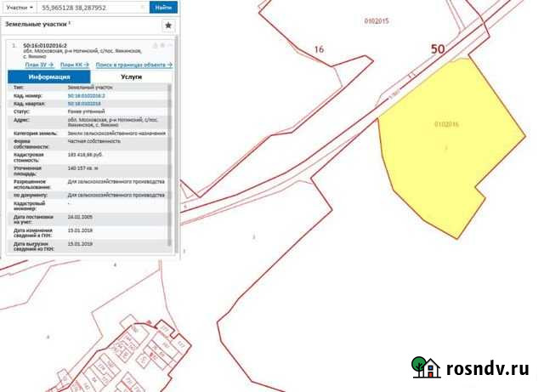Click the parcel title 50:16:0102016:2 heading
Image resolution: width=544 pixels, height=392 pixels.
(46, 44)
